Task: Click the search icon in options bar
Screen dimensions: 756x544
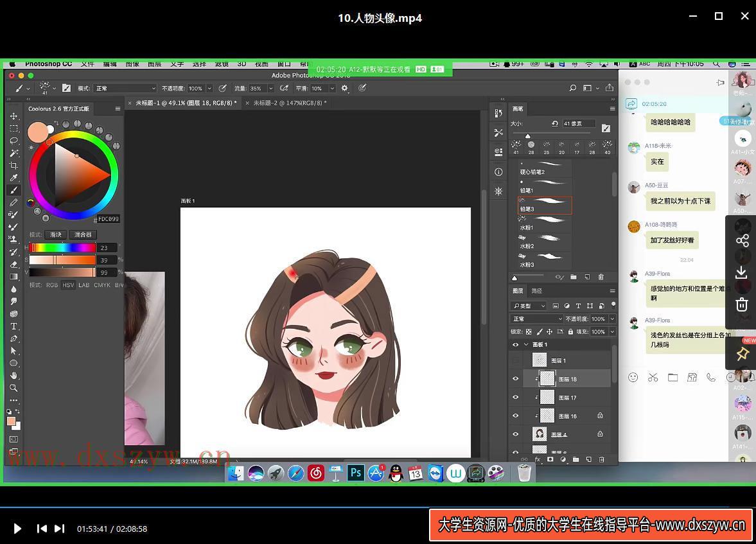Action: click(573, 88)
